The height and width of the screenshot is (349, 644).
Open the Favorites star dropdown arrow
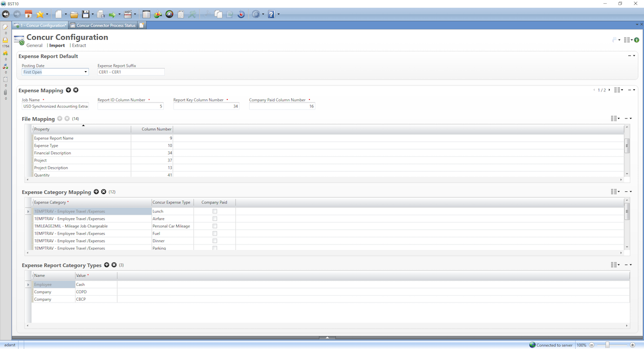(47, 14)
